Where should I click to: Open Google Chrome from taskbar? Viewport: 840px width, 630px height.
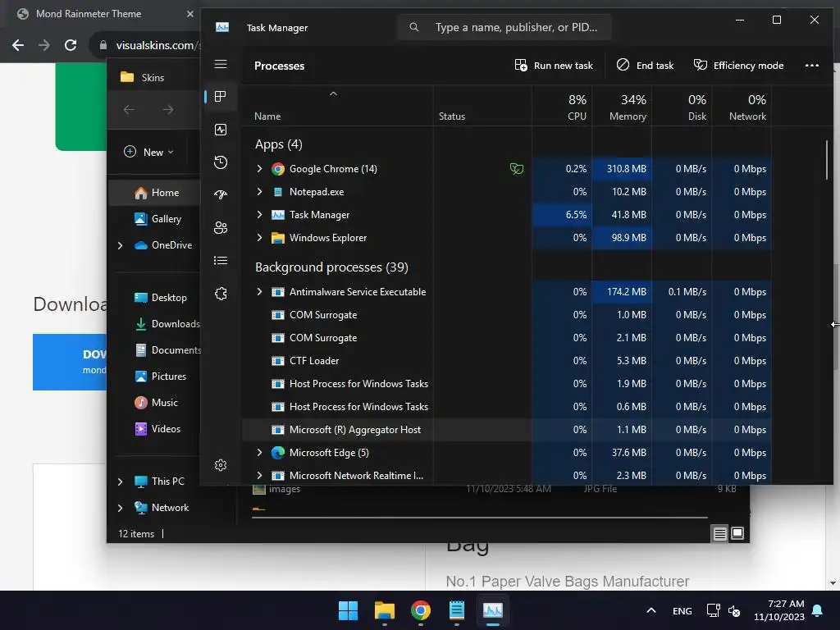tap(421, 610)
